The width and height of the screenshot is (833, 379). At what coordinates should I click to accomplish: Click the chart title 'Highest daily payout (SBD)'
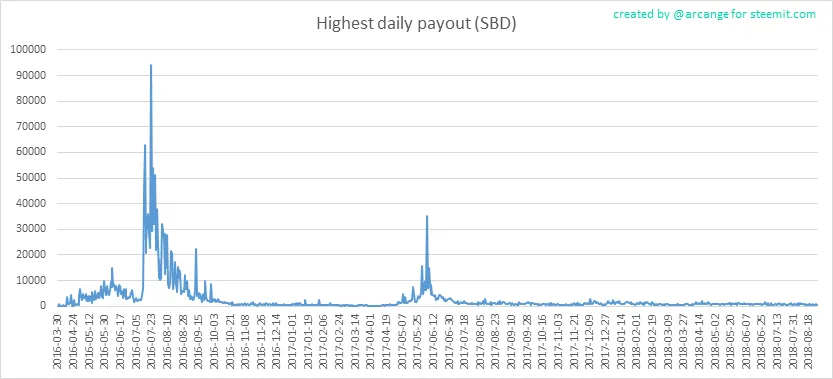416,24
